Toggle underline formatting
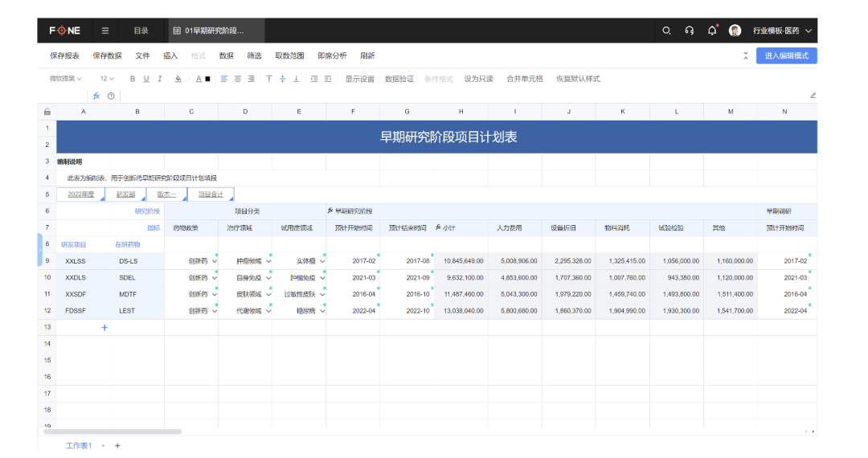The height and width of the screenshot is (458, 868). click(x=146, y=79)
